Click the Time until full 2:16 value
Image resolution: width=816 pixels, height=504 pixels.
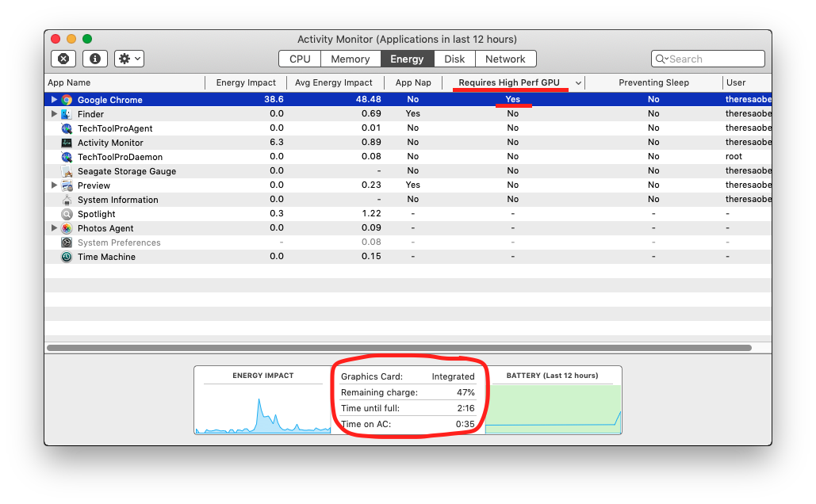465,408
